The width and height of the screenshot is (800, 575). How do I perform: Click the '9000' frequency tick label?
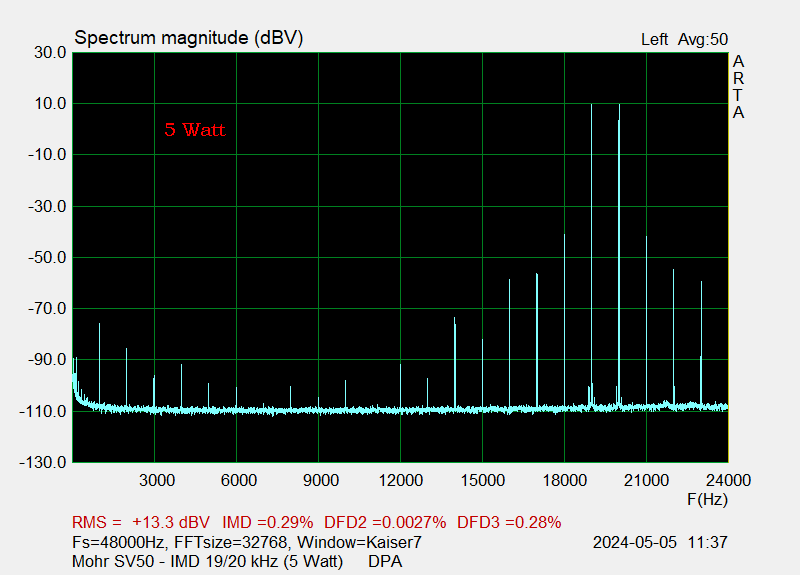coord(321,480)
